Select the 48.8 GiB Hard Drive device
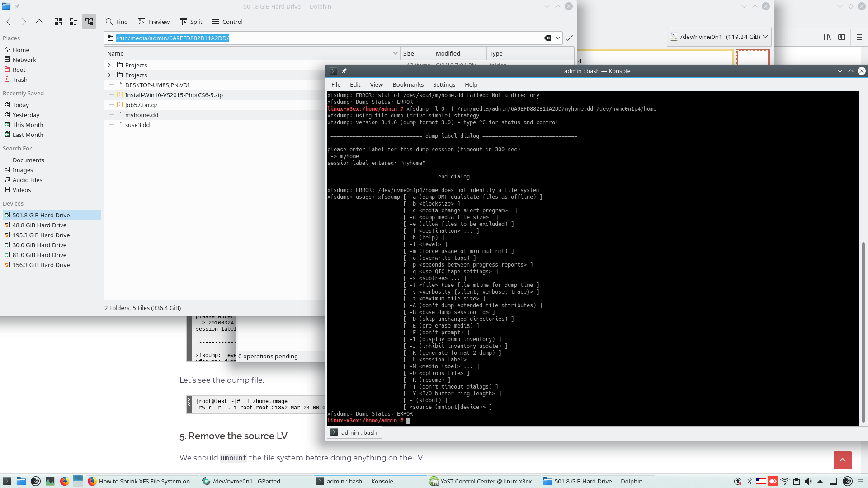This screenshot has height=488, width=868. (x=39, y=225)
